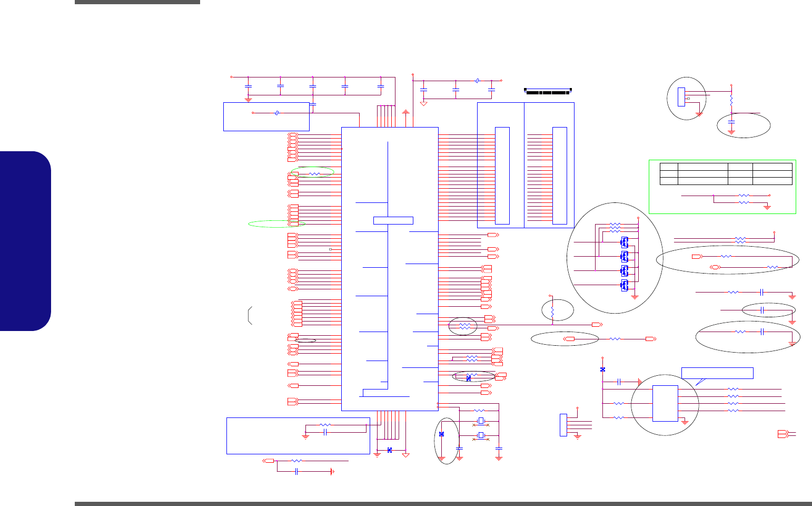This screenshot has height=506, width=812.
Task: Select the black connector strip graphic
Action: tap(548, 91)
